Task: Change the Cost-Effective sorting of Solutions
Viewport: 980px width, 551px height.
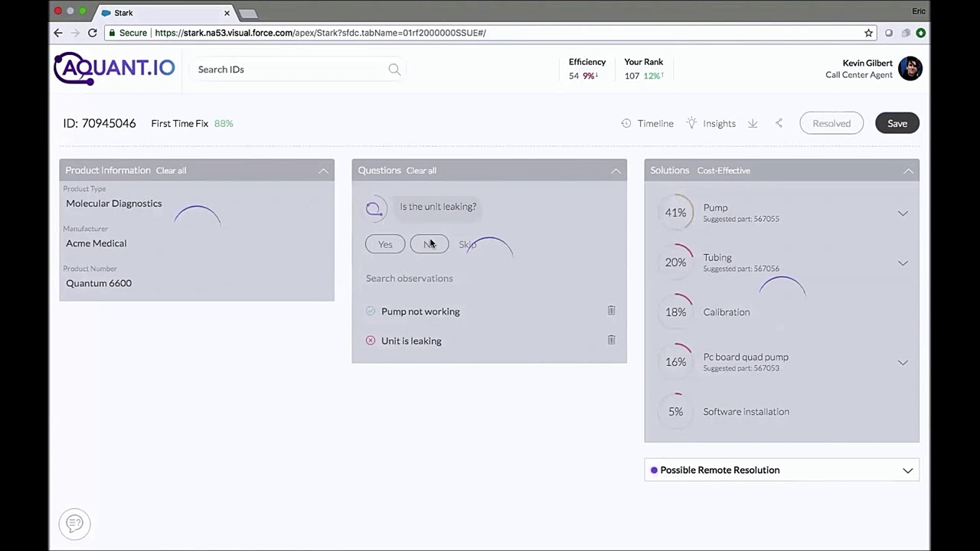Action: [724, 171]
